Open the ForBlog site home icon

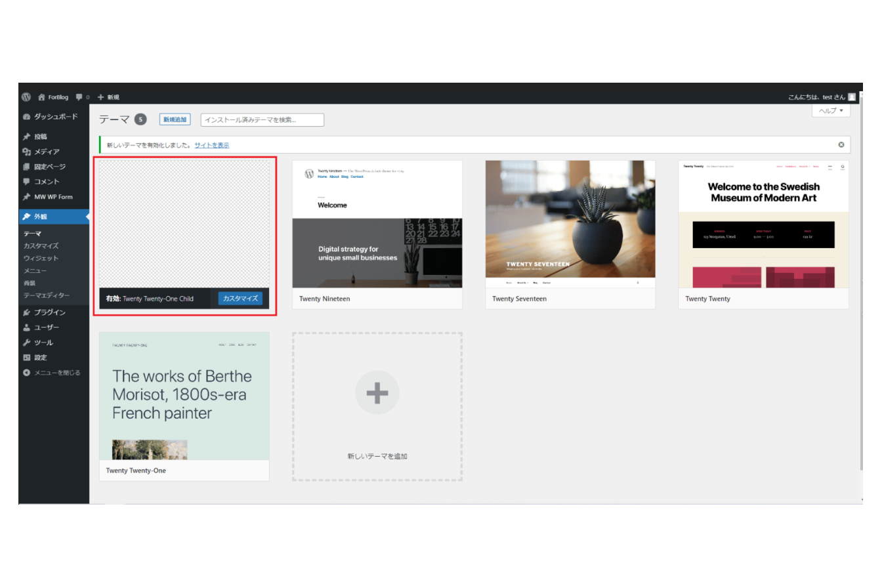pos(42,97)
